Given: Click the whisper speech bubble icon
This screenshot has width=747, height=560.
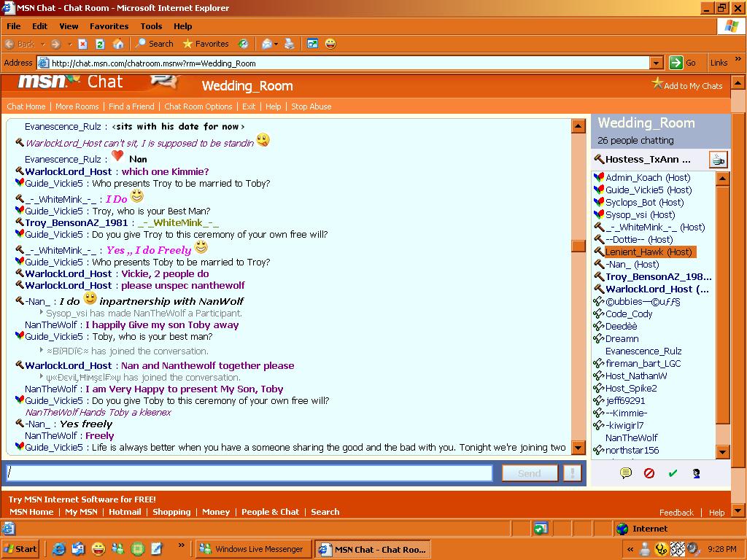Looking at the screenshot, I should [625, 472].
